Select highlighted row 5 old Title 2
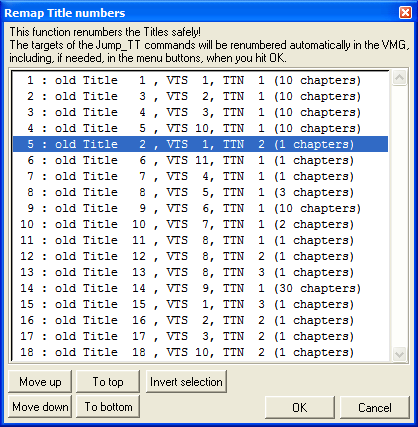The width and height of the screenshot is (418, 427). 200,144
